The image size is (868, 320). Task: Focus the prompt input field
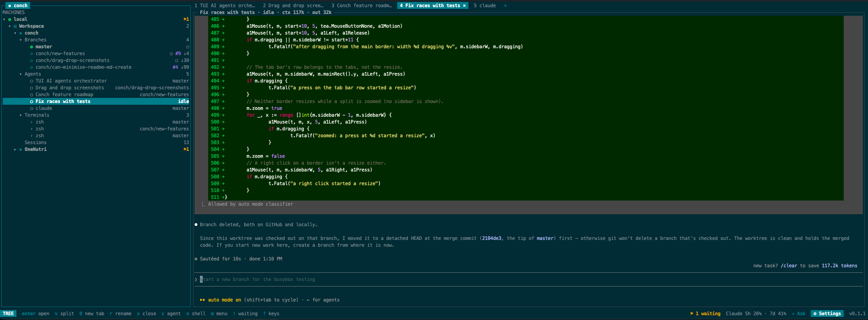528,279
